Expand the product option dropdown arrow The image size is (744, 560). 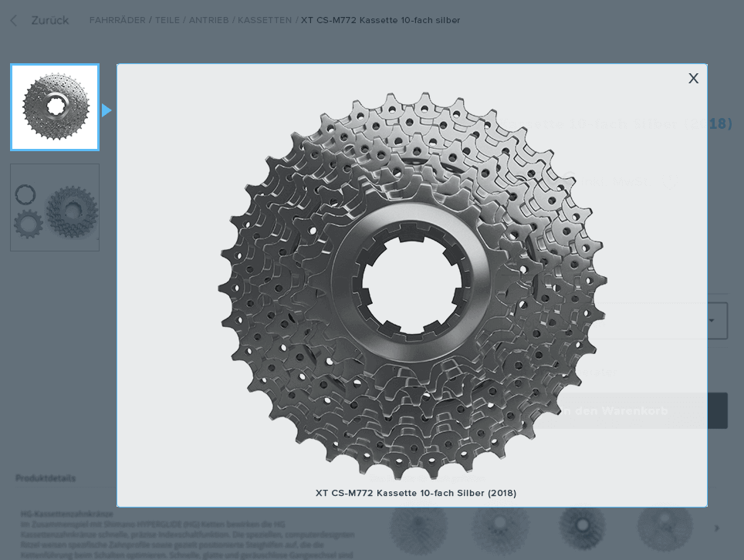712,321
